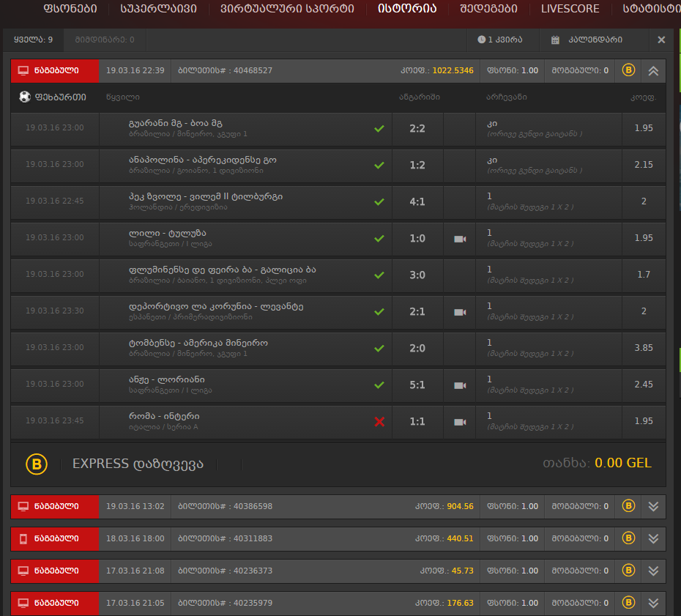Click the score 4:1
The height and width of the screenshot is (616, 681).
coord(417,201)
